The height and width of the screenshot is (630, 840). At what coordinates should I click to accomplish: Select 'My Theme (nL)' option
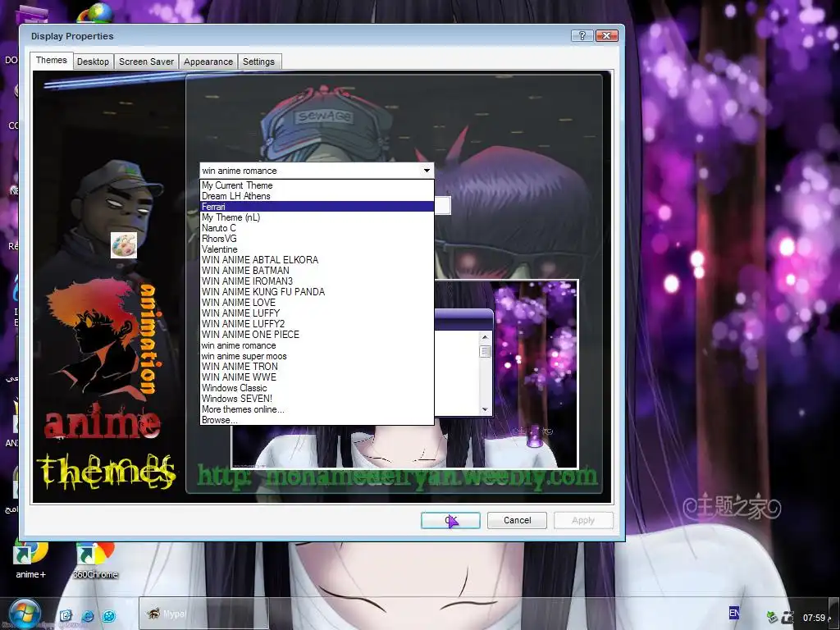point(317,217)
